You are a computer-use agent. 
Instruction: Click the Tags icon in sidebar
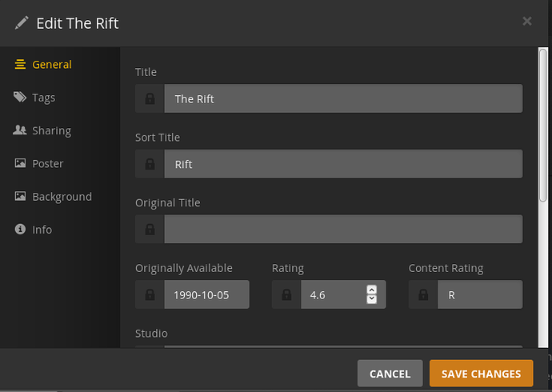pyautogui.click(x=20, y=98)
